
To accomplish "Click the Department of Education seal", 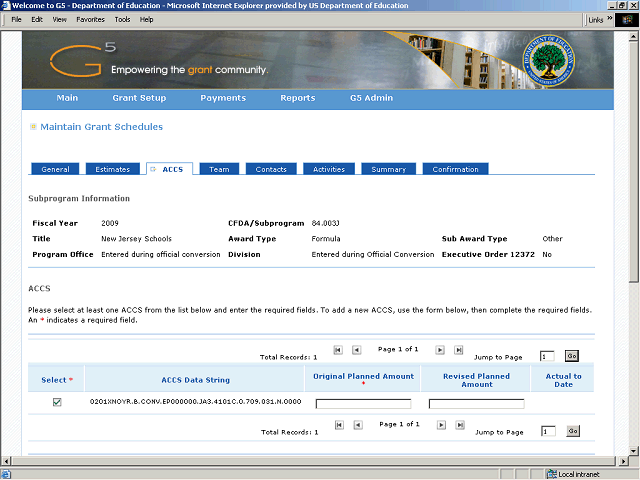I will coord(549,60).
